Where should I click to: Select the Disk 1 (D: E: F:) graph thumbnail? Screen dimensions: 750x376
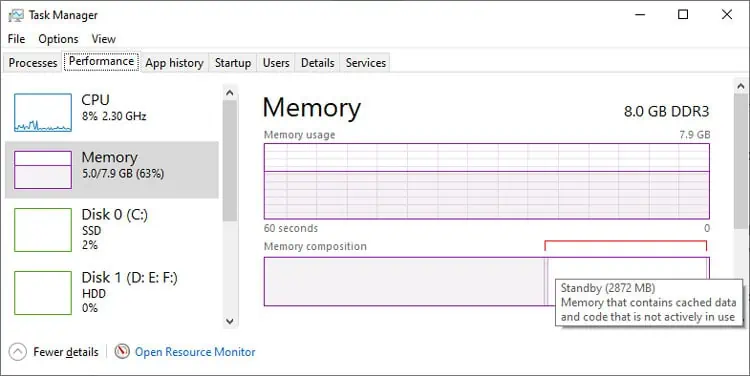[x=43, y=293]
